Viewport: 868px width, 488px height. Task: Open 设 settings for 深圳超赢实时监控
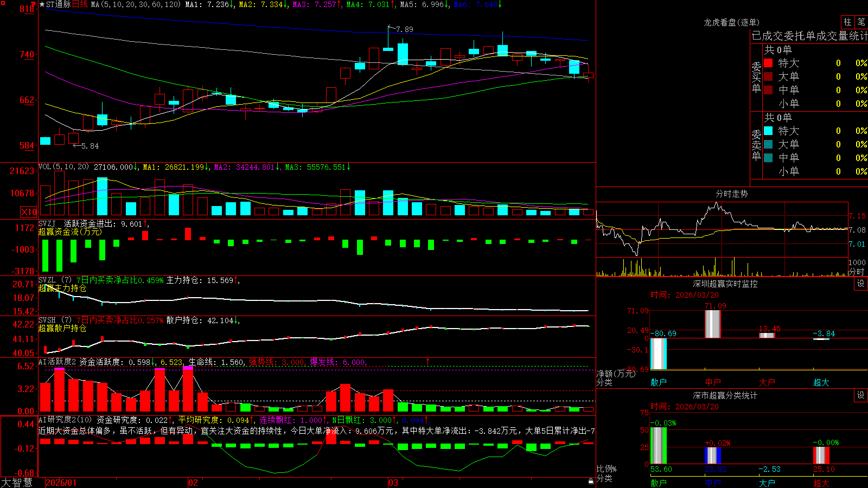pos(861,284)
